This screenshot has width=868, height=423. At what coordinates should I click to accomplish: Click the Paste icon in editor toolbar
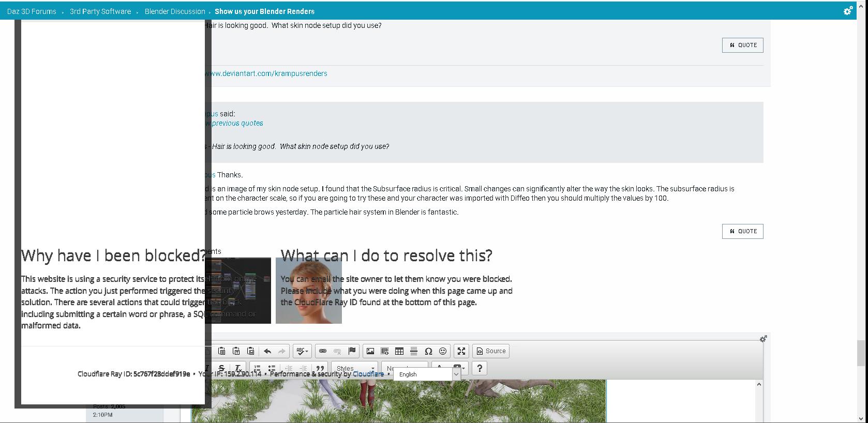(221, 351)
